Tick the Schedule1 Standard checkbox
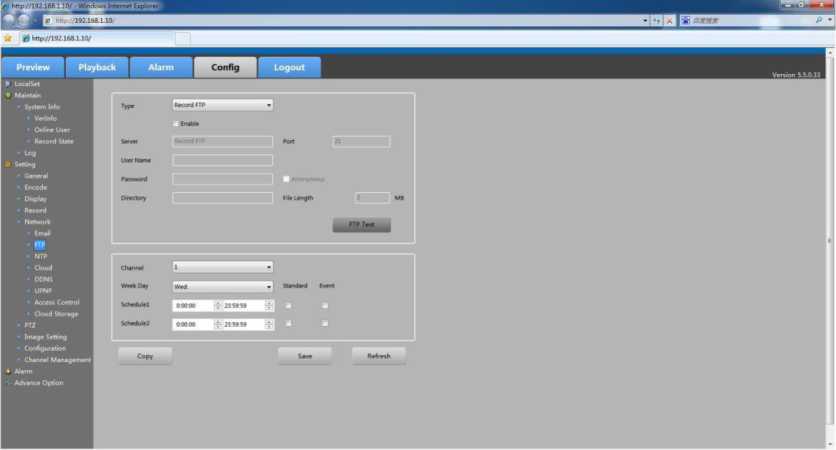 point(288,305)
